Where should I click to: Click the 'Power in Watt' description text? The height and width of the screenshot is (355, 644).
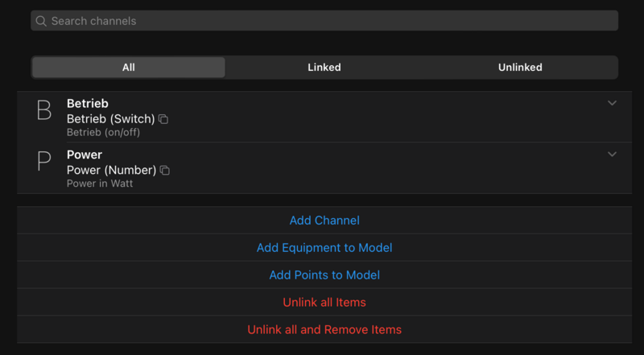point(100,184)
